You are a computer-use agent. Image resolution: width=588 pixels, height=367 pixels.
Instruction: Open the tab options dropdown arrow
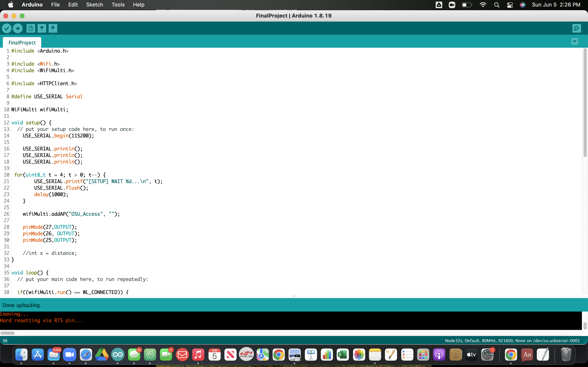pos(574,41)
